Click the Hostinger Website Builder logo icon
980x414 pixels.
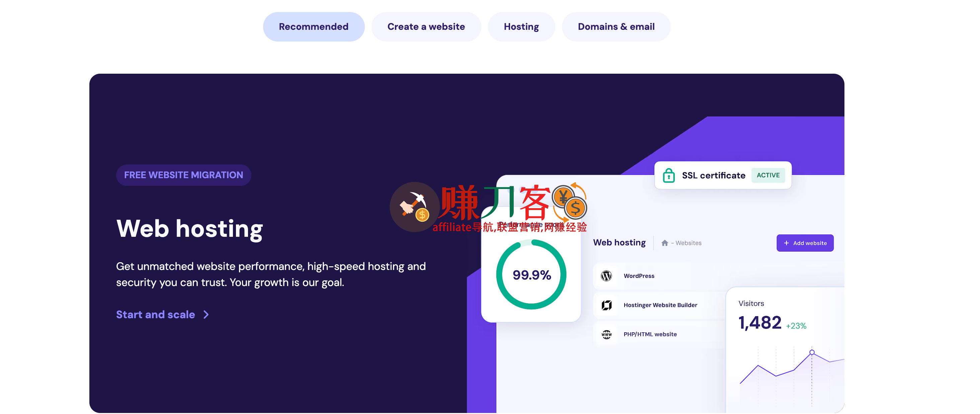coord(606,305)
